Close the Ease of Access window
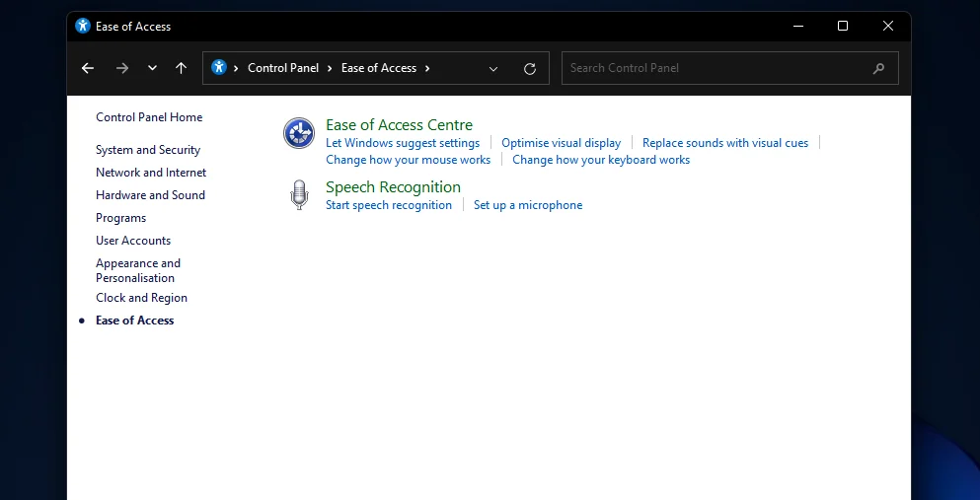The height and width of the screenshot is (500, 980). (x=888, y=26)
